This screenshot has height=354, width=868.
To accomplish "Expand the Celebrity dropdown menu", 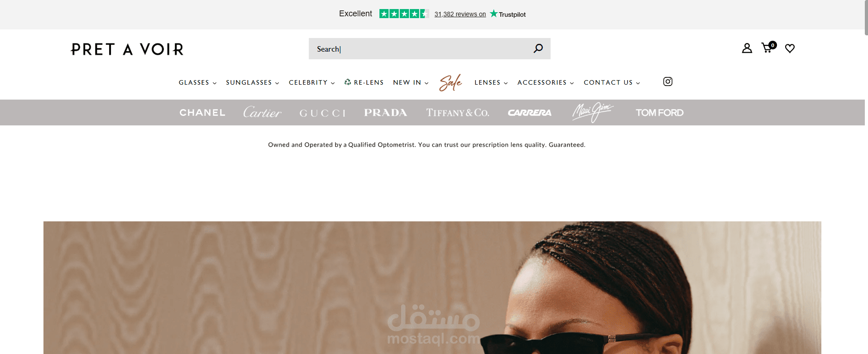I will coord(312,82).
